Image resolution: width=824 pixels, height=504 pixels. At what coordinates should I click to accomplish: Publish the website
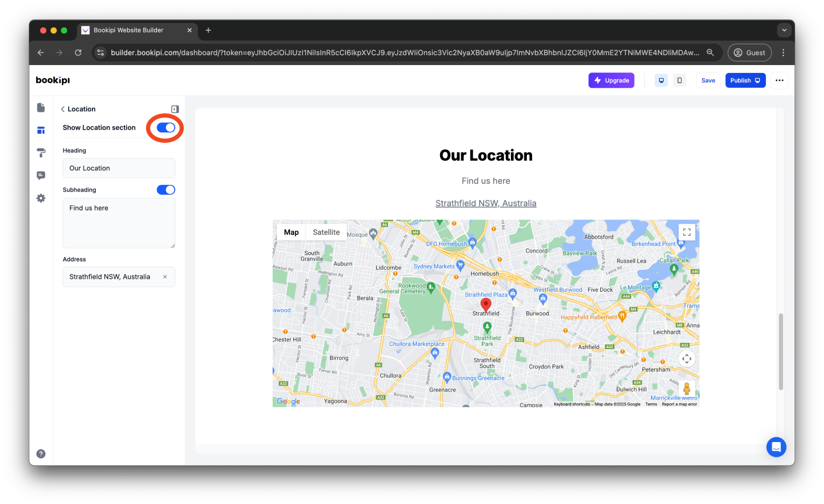(x=745, y=80)
